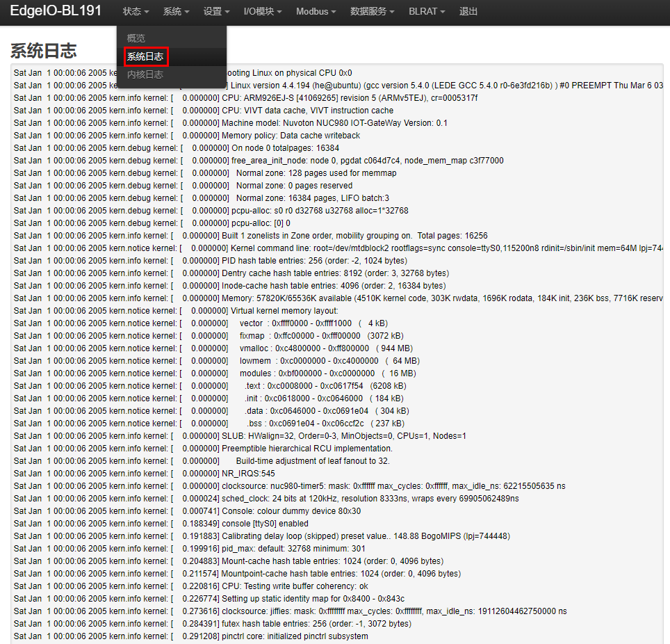Click the 'PID hash table entries' log line
The image size is (670, 644).
pos(211,261)
